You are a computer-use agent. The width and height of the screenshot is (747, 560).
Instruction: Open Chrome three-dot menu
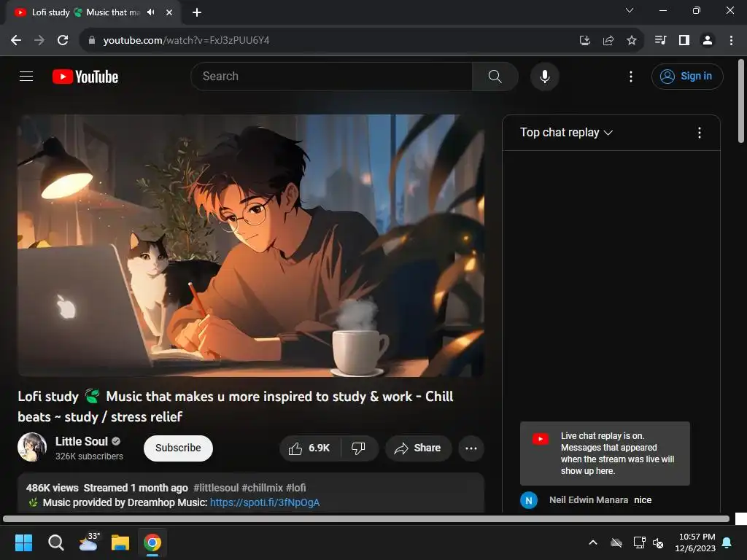pyautogui.click(x=731, y=40)
